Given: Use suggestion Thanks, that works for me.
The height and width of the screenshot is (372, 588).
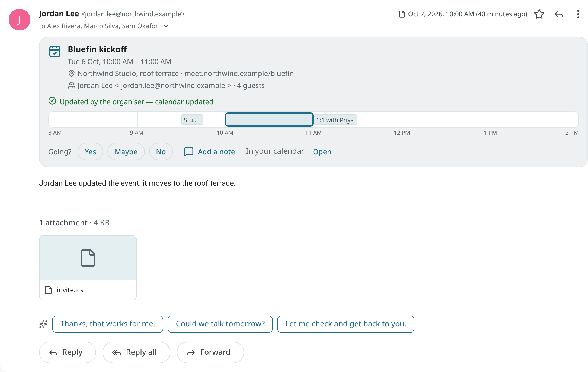Looking at the screenshot, I should coord(108,324).
